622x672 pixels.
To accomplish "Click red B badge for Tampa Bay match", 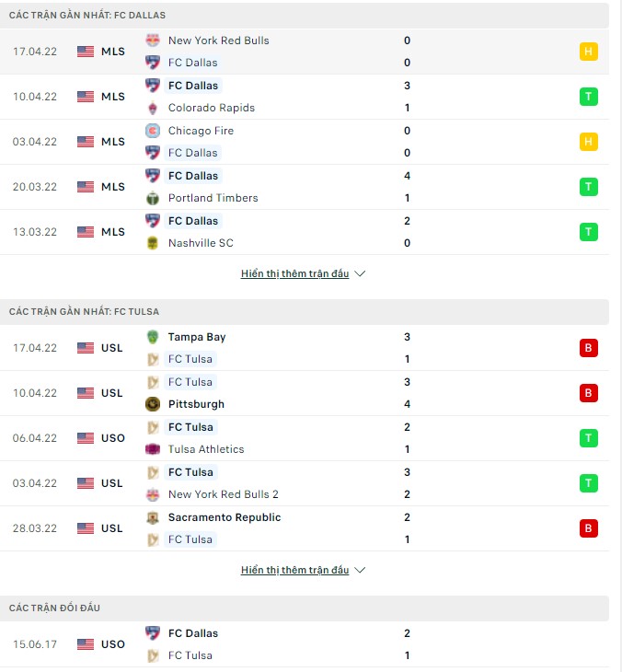I will click(589, 348).
